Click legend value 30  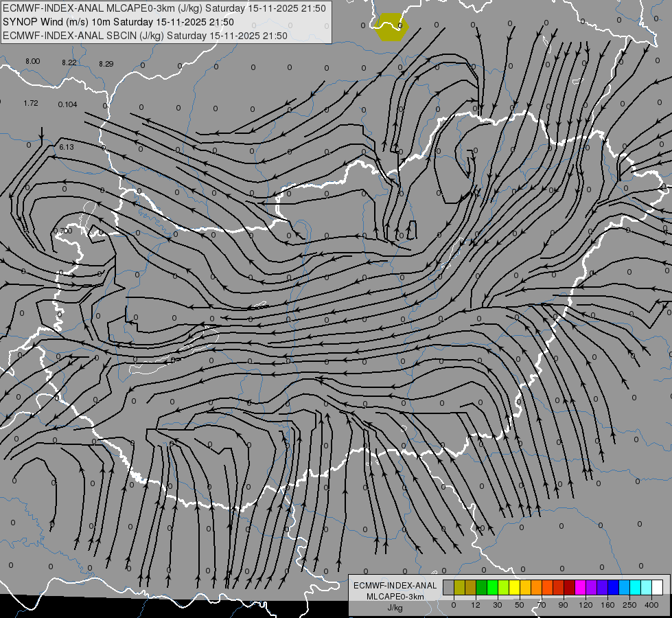tap(498, 605)
